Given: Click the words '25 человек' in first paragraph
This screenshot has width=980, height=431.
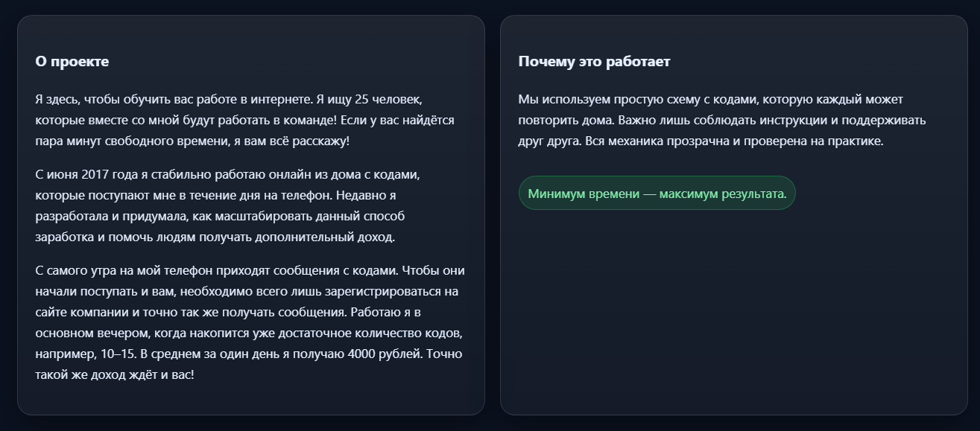Looking at the screenshot, I should 391,99.
